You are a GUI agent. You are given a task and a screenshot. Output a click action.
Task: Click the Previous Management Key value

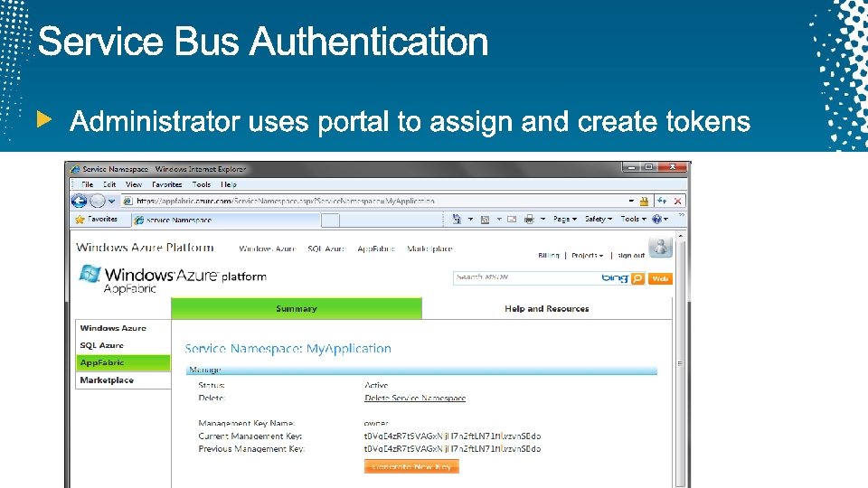pyautogui.click(x=452, y=449)
